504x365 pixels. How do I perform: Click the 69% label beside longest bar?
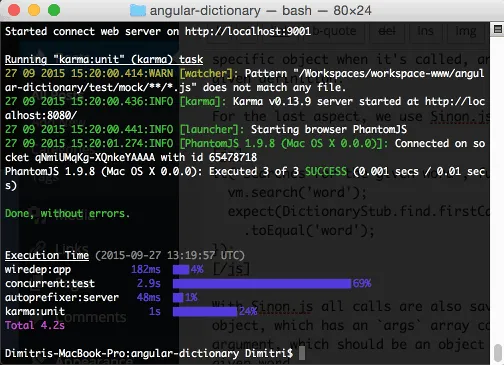pos(362,283)
